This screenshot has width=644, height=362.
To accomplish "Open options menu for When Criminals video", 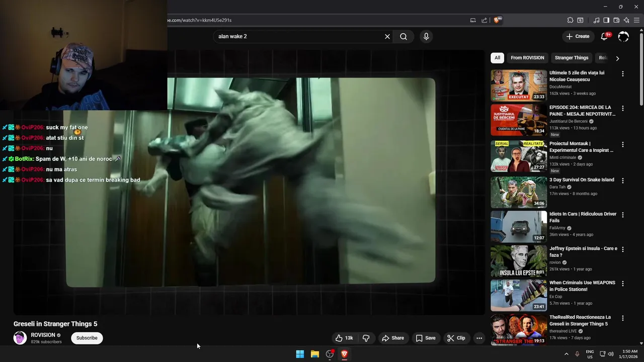I will 623,284.
